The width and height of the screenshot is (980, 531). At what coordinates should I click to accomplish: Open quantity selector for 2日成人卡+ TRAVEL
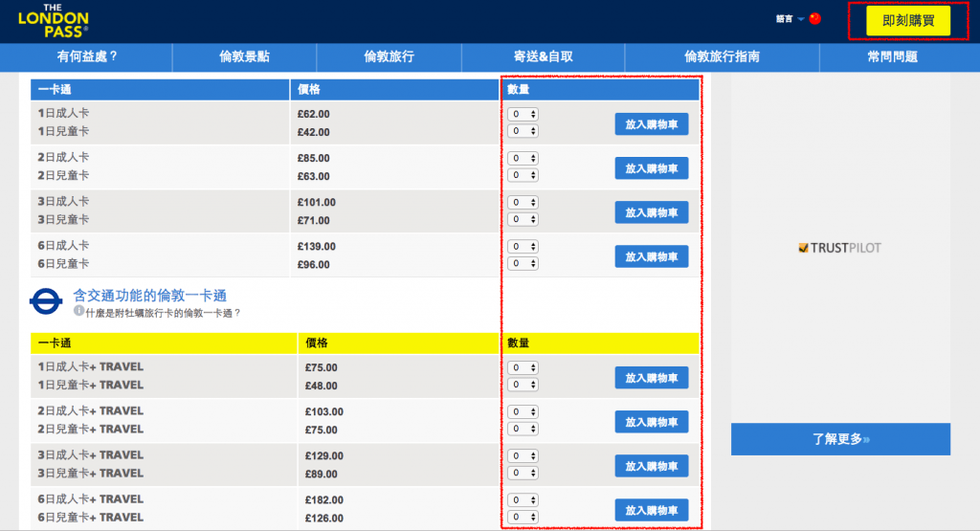click(523, 411)
